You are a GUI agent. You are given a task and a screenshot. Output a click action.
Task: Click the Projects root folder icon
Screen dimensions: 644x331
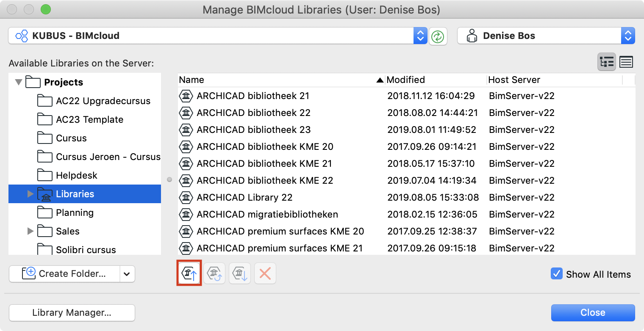pos(33,82)
